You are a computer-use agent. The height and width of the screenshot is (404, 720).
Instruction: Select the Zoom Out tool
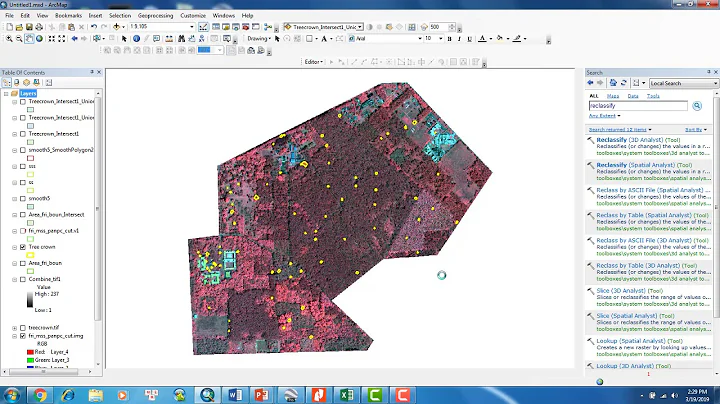tap(19, 39)
